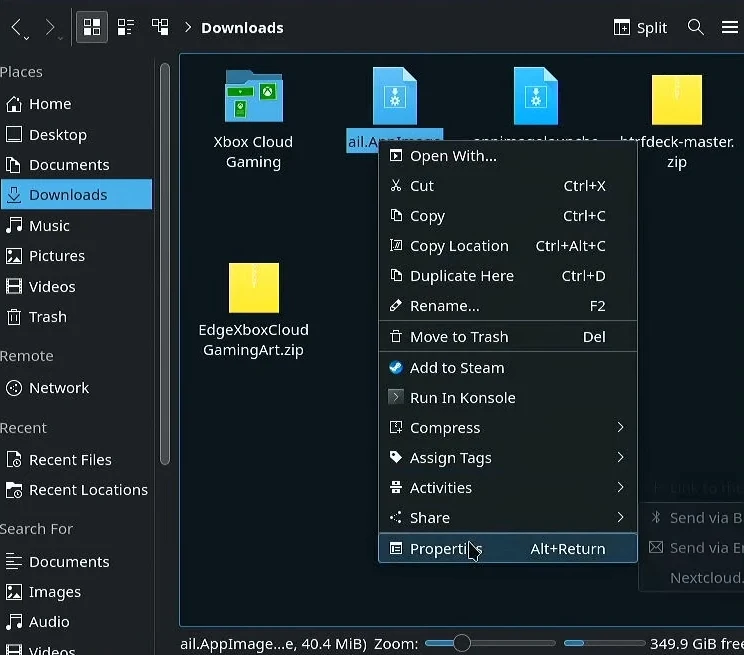Image resolution: width=744 pixels, height=655 pixels.
Task: Expand the Compress submenu
Action: point(507,428)
